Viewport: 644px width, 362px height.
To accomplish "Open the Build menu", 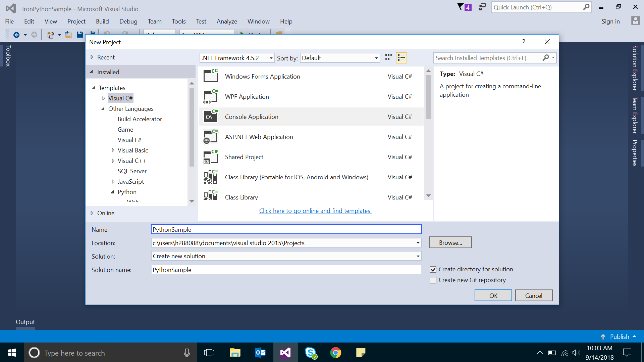I will coord(102,21).
